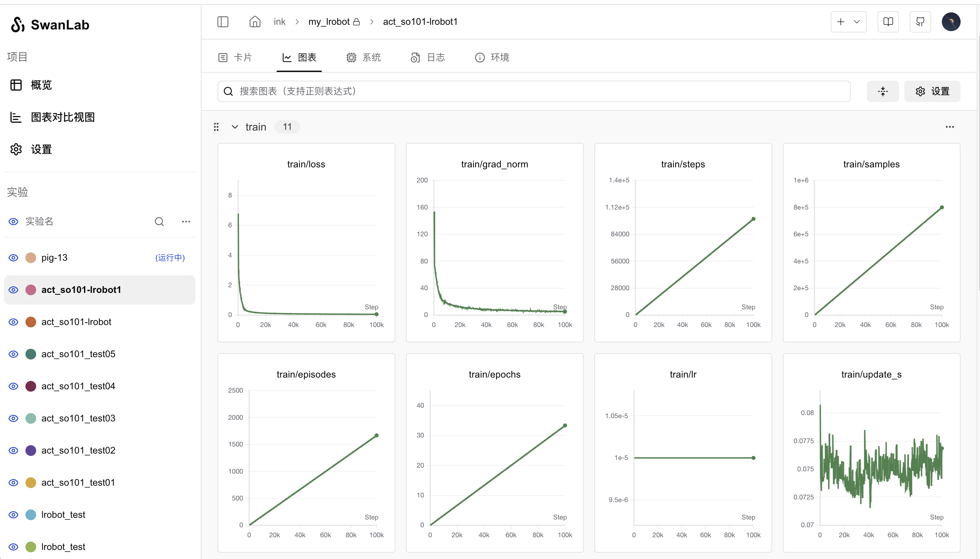Click experiment search magnifier icon

click(x=159, y=222)
